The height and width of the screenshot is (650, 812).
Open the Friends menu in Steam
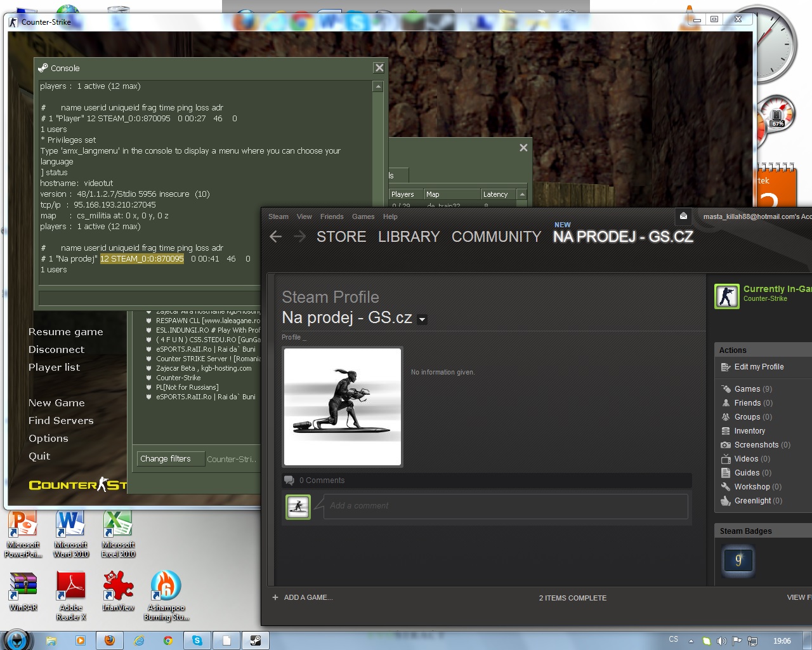pyautogui.click(x=332, y=216)
